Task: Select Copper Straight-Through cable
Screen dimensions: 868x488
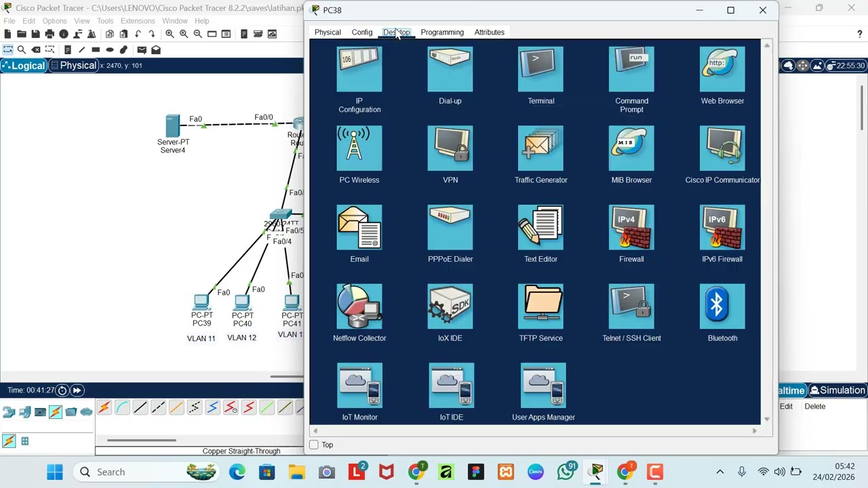Action: pyautogui.click(x=140, y=407)
